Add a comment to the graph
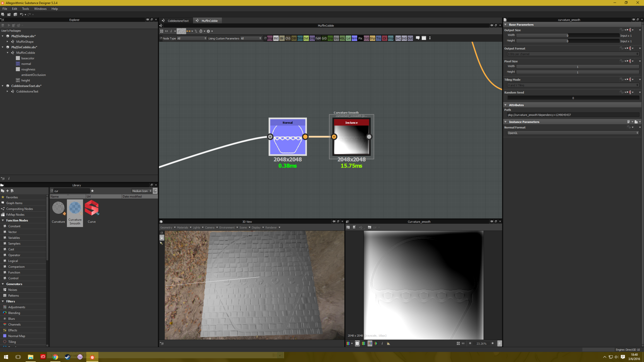The width and height of the screenshot is (644, 362). tap(418, 38)
